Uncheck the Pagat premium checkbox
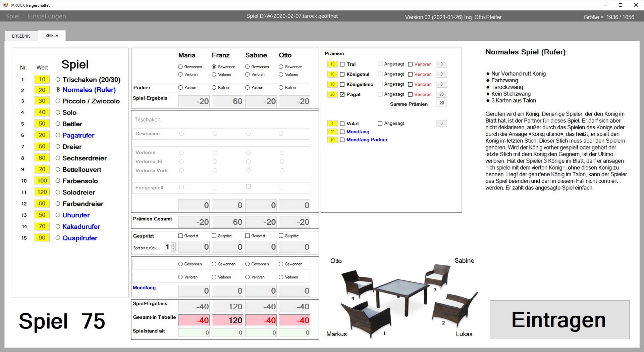The width and height of the screenshot is (644, 352). [x=342, y=95]
